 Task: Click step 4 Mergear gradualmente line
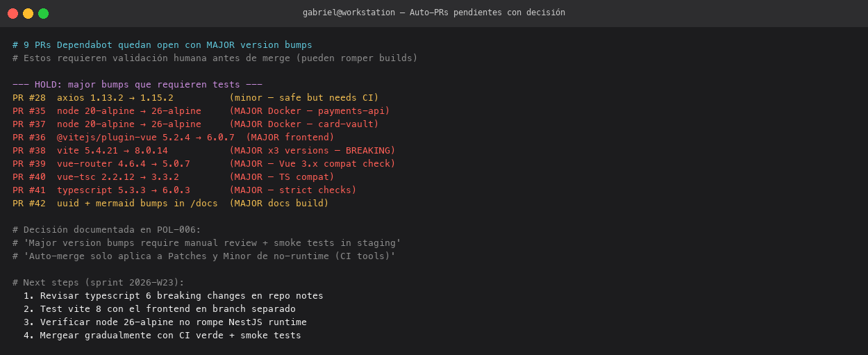point(162,336)
